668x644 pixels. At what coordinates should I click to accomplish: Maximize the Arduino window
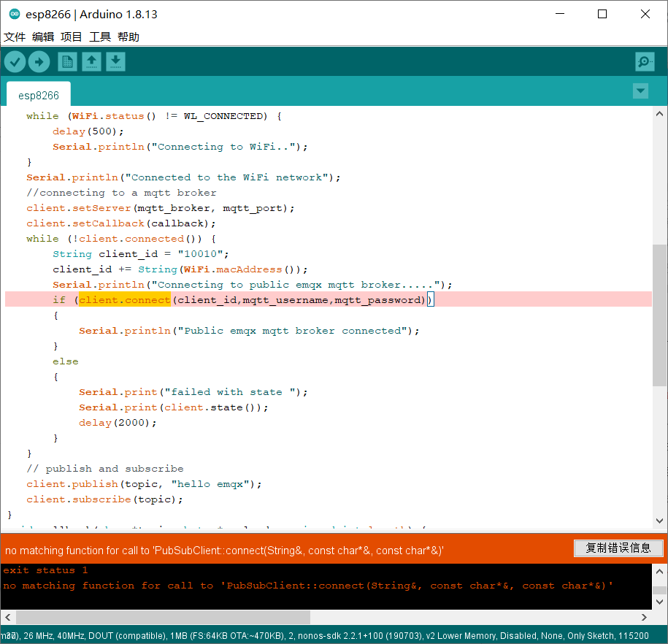pyautogui.click(x=602, y=14)
